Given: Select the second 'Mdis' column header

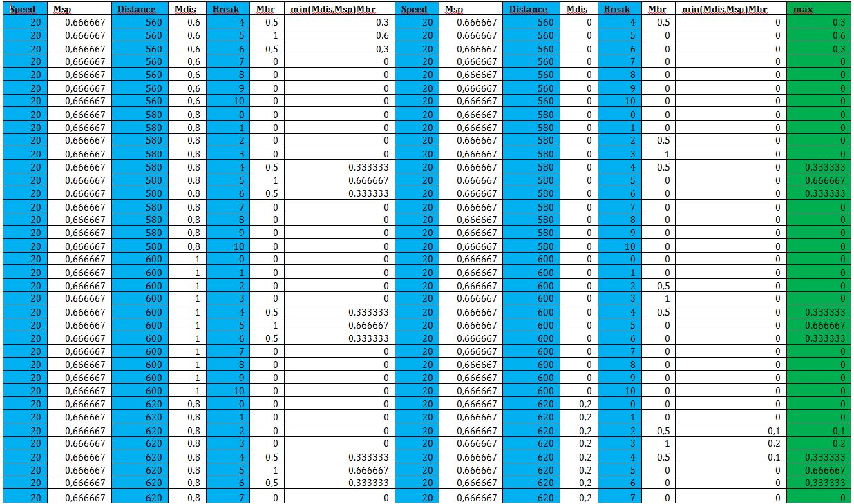Looking at the screenshot, I should 579,9.
